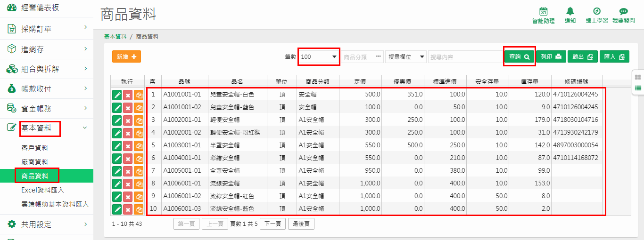Open the 帳款收付 menu
This screenshot has height=240, width=644.
click(36, 88)
